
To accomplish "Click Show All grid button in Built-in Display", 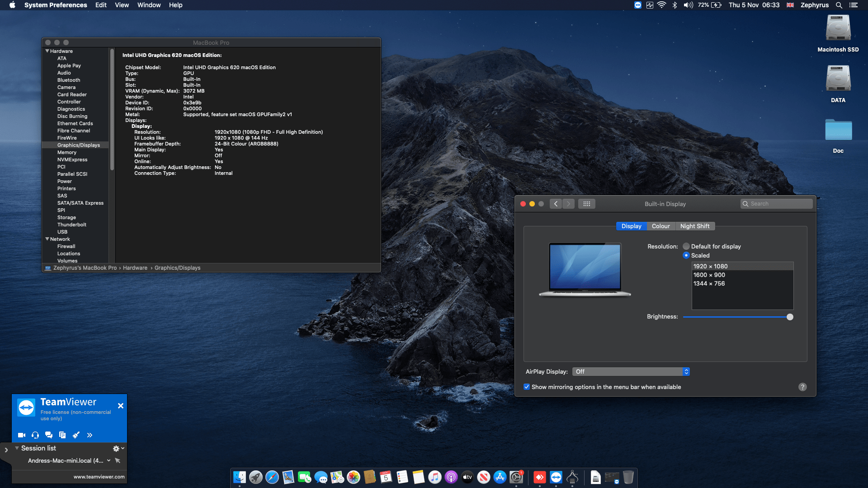I will tap(587, 204).
